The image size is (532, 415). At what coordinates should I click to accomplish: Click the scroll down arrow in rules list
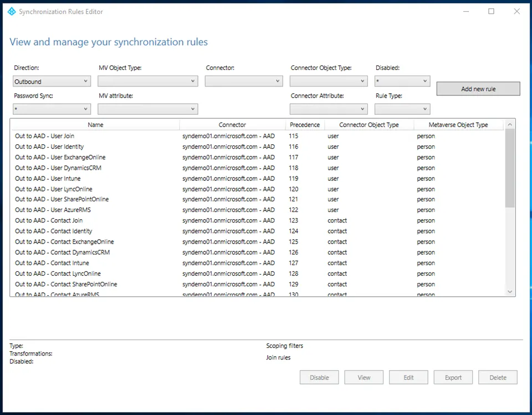tap(510, 292)
